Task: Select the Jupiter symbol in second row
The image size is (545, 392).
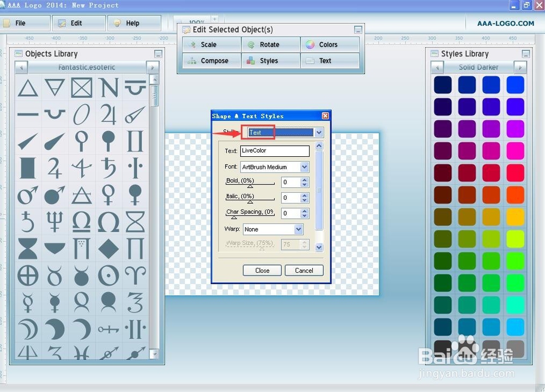Action: (108, 114)
